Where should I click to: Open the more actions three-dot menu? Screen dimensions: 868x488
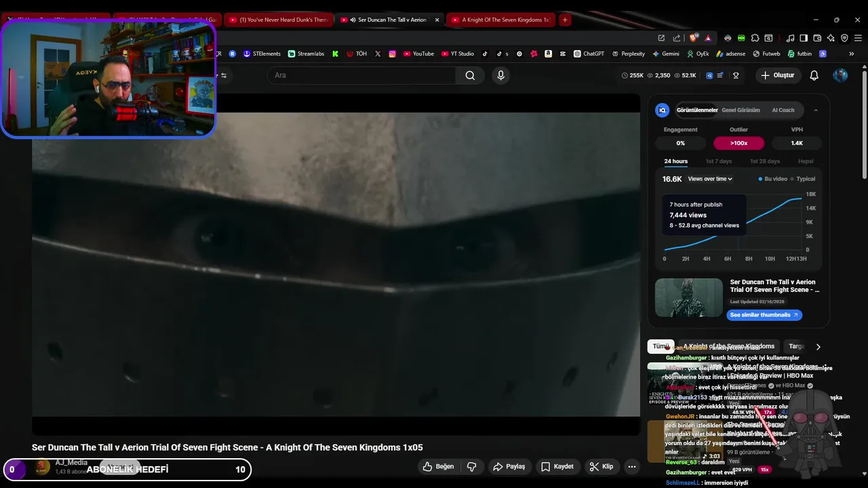(x=631, y=466)
